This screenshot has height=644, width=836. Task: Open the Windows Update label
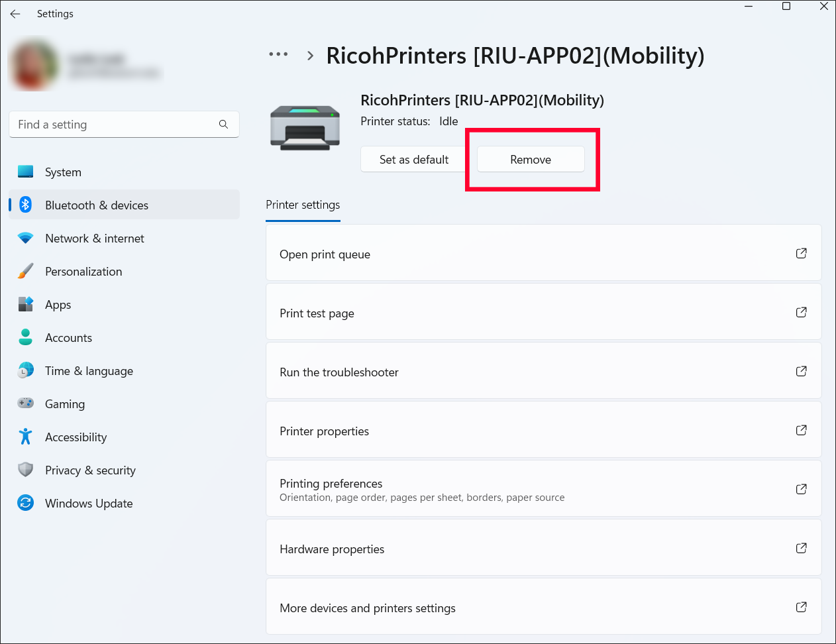coord(89,504)
